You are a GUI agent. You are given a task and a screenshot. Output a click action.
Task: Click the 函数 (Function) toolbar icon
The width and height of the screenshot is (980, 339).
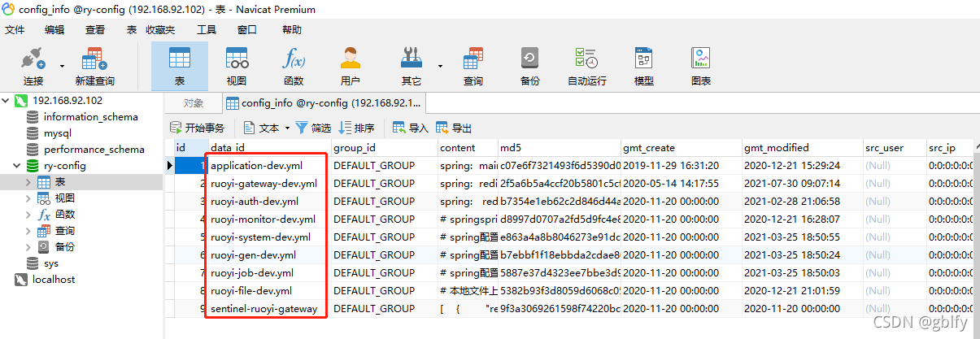point(294,66)
